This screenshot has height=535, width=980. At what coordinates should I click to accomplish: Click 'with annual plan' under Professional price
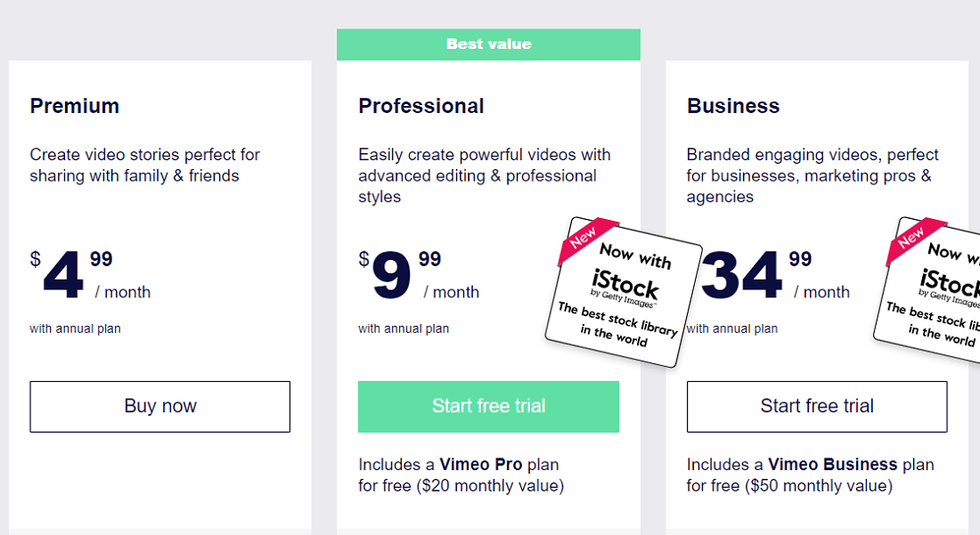404,329
